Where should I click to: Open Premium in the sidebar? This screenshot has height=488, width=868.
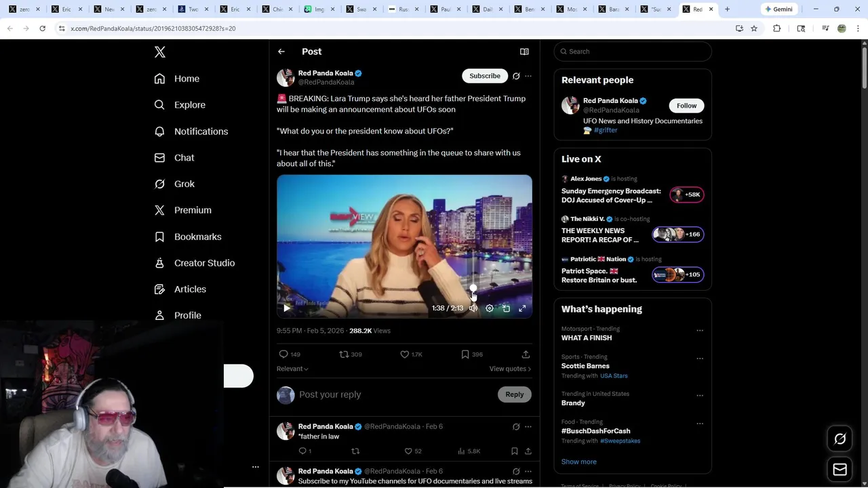pos(183,210)
